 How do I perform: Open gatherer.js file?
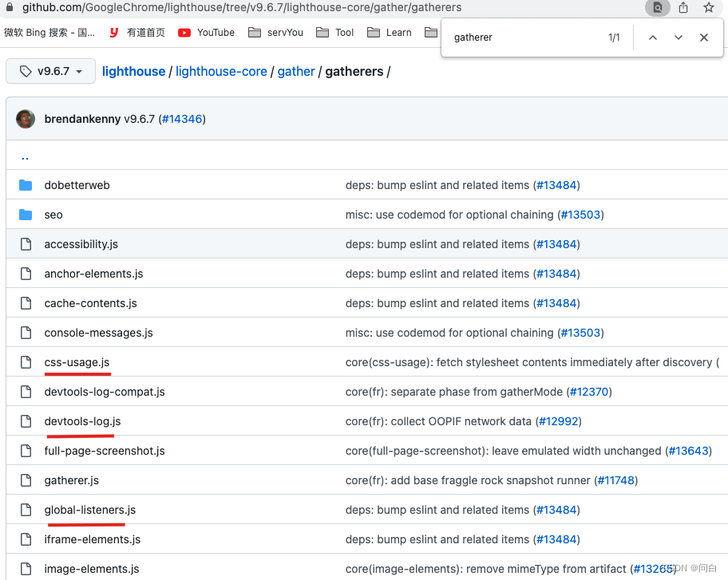[72, 480]
